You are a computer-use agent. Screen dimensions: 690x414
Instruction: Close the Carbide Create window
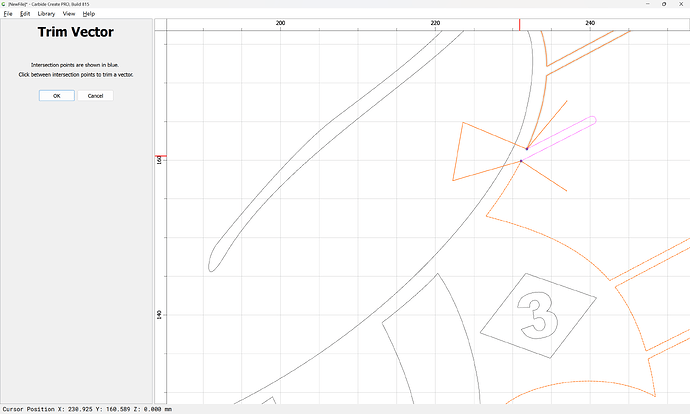click(x=681, y=4)
